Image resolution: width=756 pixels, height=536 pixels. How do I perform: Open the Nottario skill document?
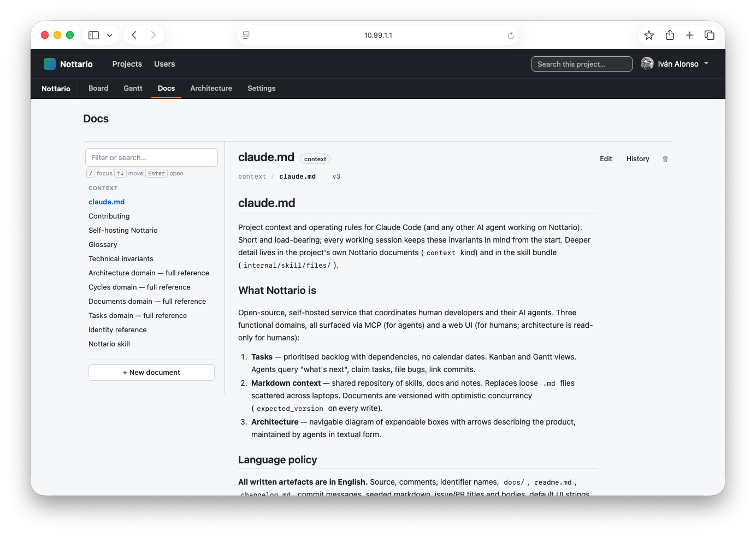[x=109, y=344]
